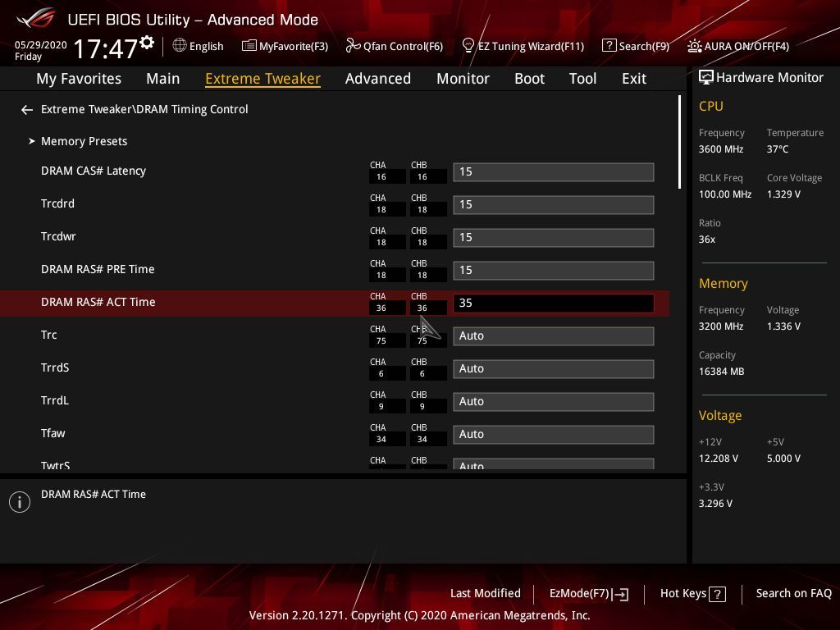Switch to the Monitor tab
Image resolution: width=840 pixels, height=630 pixels.
pyautogui.click(x=463, y=79)
